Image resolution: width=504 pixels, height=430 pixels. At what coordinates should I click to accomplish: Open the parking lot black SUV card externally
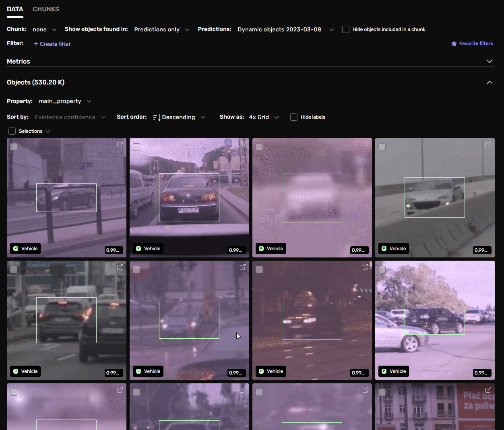point(488,267)
